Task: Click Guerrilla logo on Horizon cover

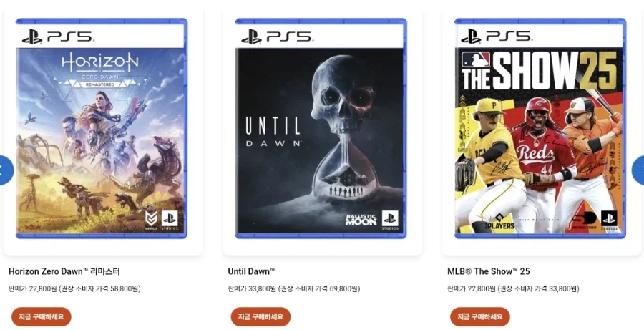Action: click(x=151, y=220)
